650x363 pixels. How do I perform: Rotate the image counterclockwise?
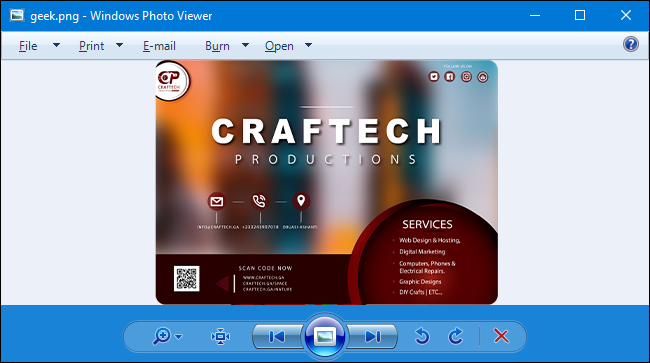[x=422, y=336]
